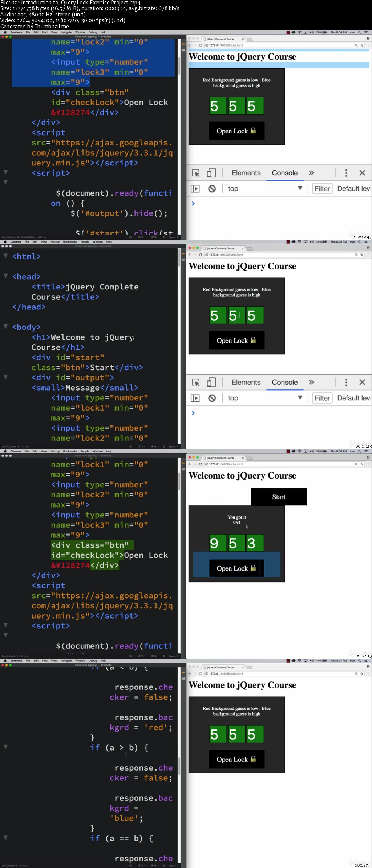The height and width of the screenshot is (868, 372).
Task: Clear console icon in 00:01:23 frame
Action: [x=212, y=398]
